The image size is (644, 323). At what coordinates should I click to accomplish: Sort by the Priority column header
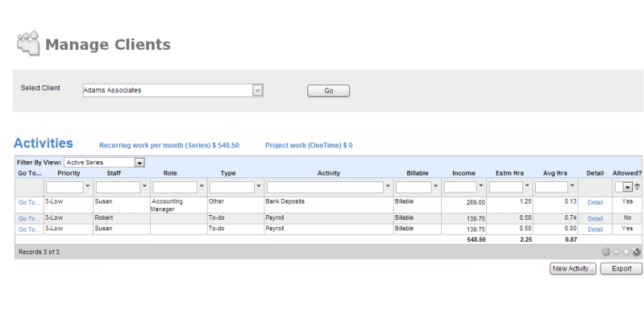coord(69,173)
